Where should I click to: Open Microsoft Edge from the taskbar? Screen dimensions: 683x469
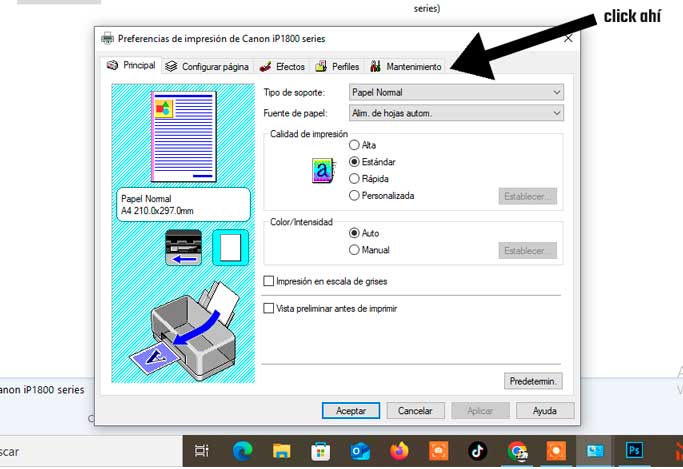(243, 451)
